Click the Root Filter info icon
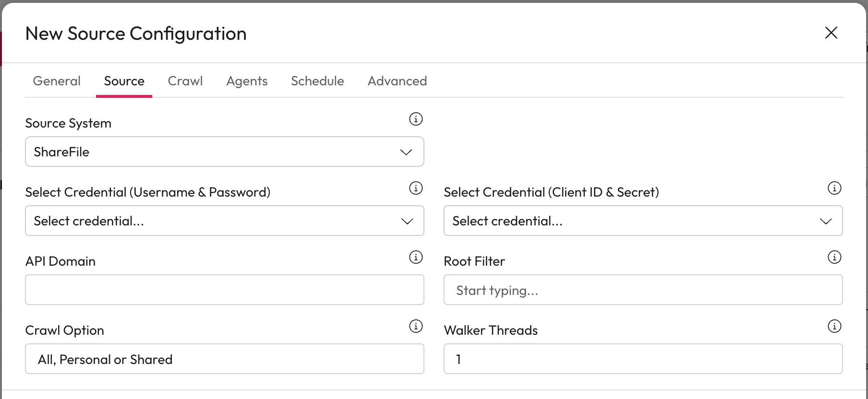The width and height of the screenshot is (868, 399). coord(834,257)
